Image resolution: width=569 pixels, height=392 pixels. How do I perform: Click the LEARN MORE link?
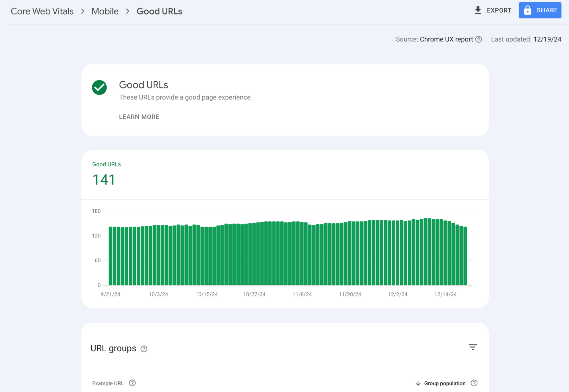coord(139,117)
